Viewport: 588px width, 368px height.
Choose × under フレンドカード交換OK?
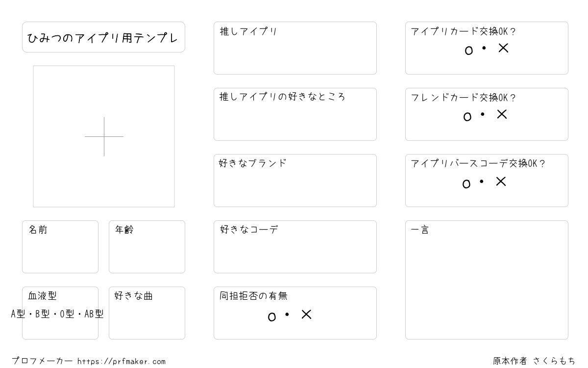502,114
